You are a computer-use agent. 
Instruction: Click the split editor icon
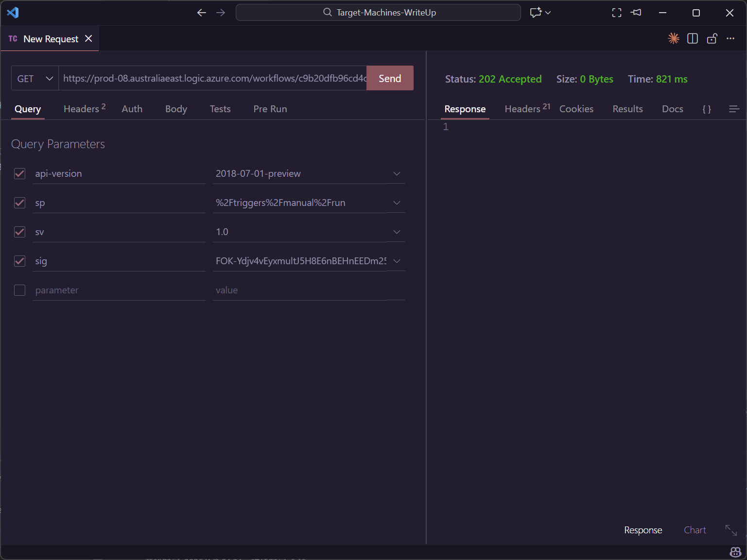[693, 38]
